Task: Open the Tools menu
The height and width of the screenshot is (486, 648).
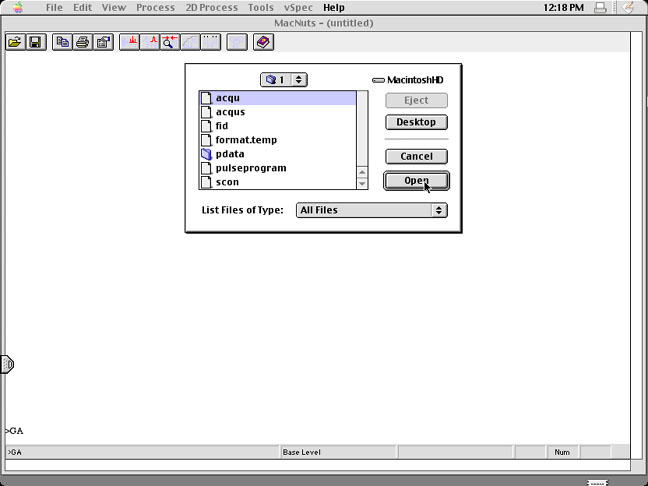Action: click(261, 7)
